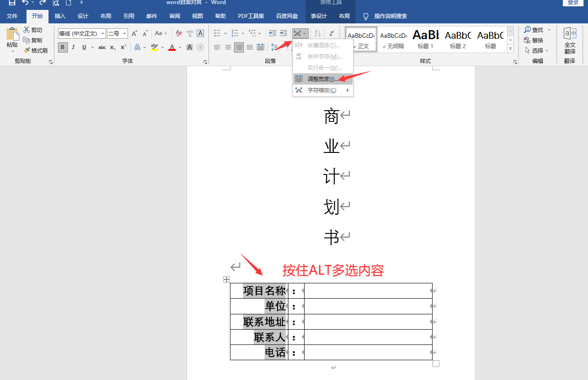Toggle Subscript formatting
588x380 pixels.
[113, 47]
